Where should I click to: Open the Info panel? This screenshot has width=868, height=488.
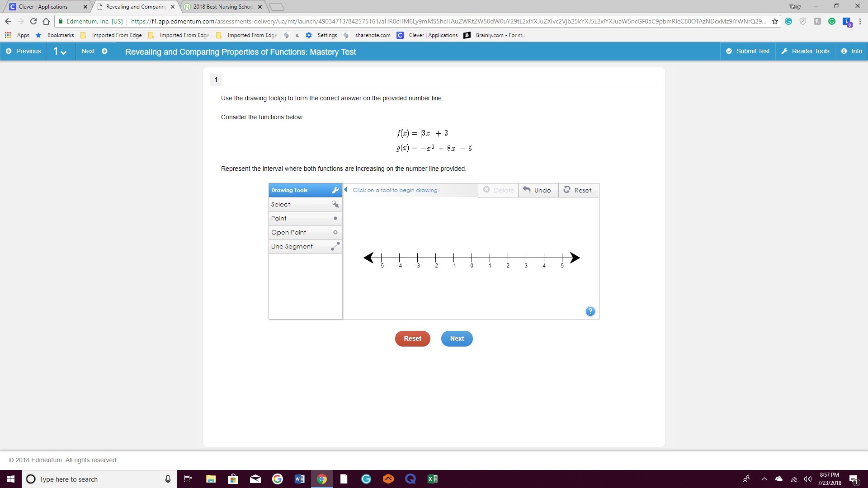tap(851, 51)
